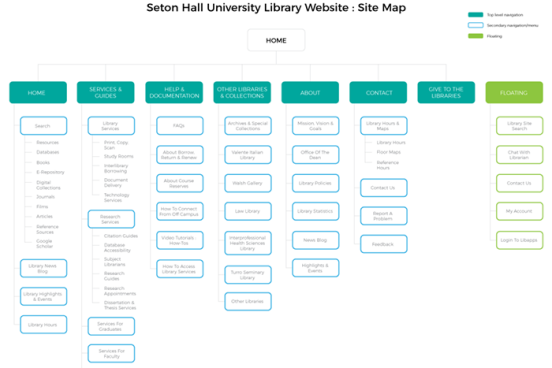Click the E-Repository list item

[x=50, y=172]
